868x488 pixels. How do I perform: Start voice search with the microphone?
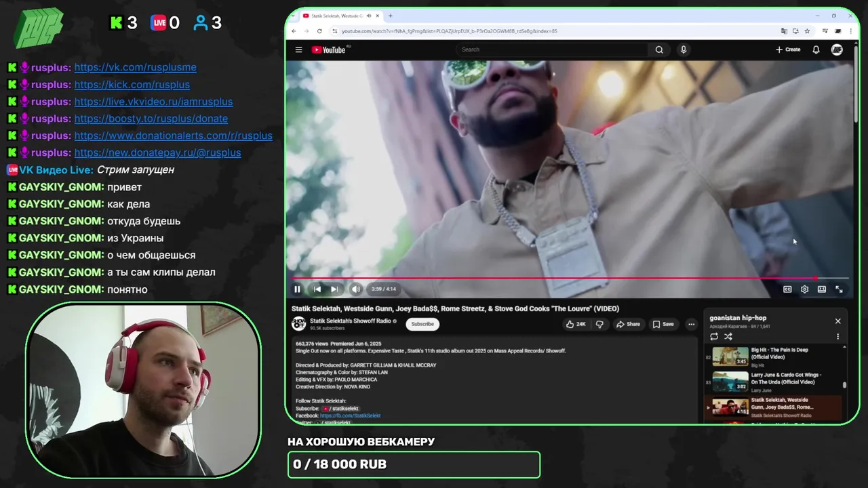[684, 49]
